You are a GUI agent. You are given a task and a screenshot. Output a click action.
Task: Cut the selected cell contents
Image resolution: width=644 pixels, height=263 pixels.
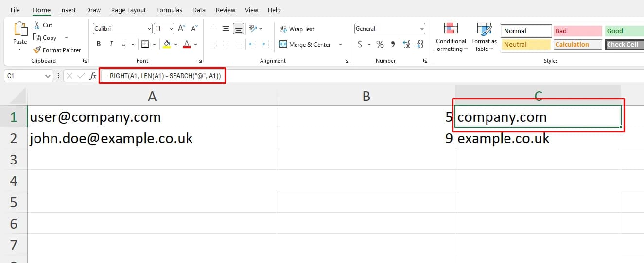(43, 25)
